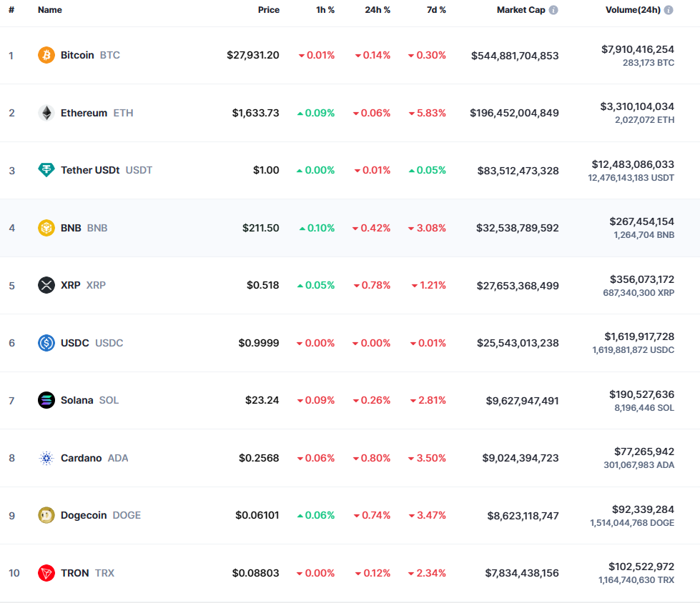This screenshot has width=700, height=603.
Task: Click XRP volume $356,073,172
Action: [x=642, y=279]
